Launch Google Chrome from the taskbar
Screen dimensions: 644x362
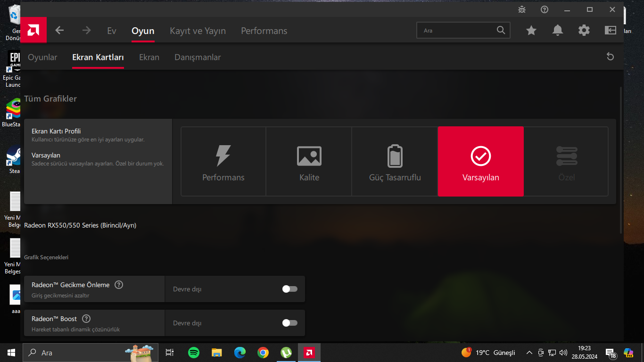263,353
